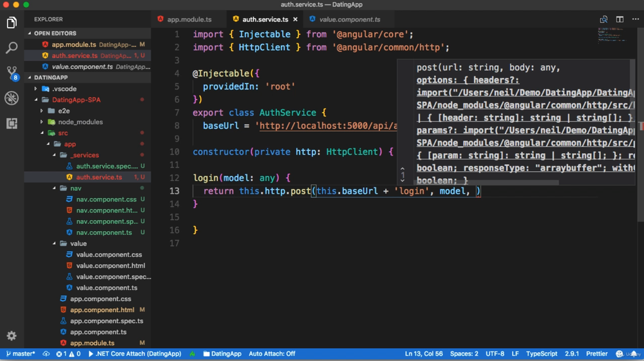
Task: Collapse the app folder
Action: click(48, 144)
